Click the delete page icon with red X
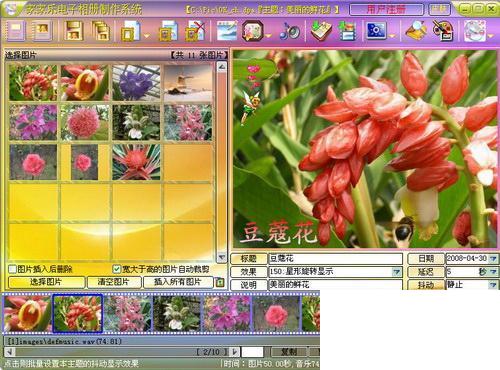Screen dimensions: 500x370 click(195, 31)
